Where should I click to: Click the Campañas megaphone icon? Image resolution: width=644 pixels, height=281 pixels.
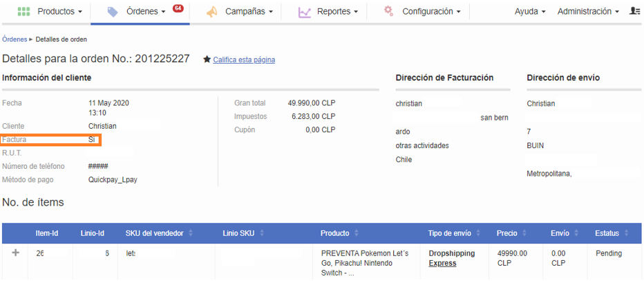[x=211, y=12]
